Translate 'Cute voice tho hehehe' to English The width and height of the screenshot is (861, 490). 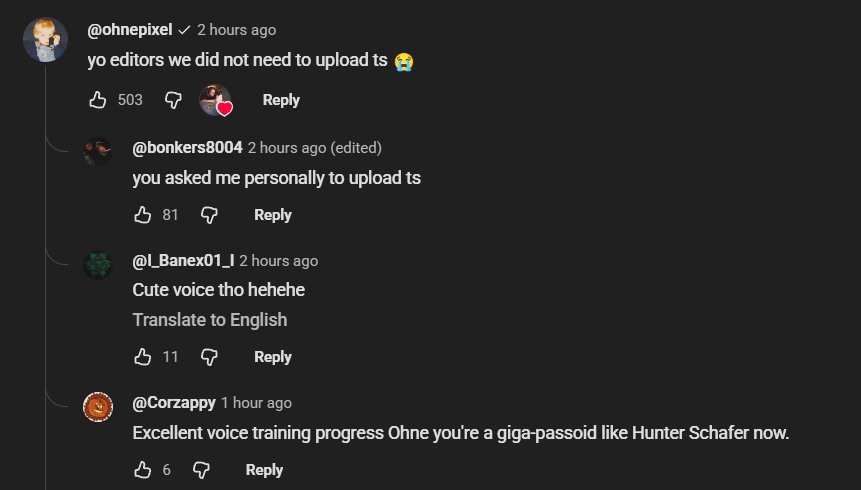(x=210, y=320)
